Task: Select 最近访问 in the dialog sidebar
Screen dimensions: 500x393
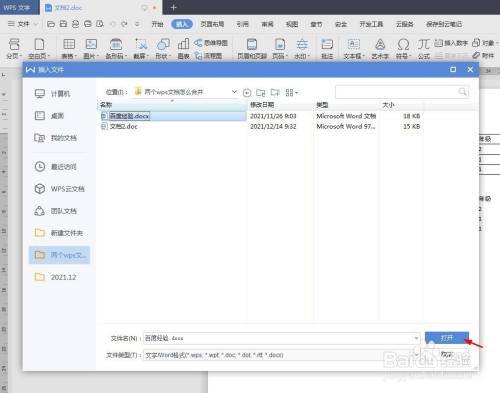Action: click(x=59, y=166)
